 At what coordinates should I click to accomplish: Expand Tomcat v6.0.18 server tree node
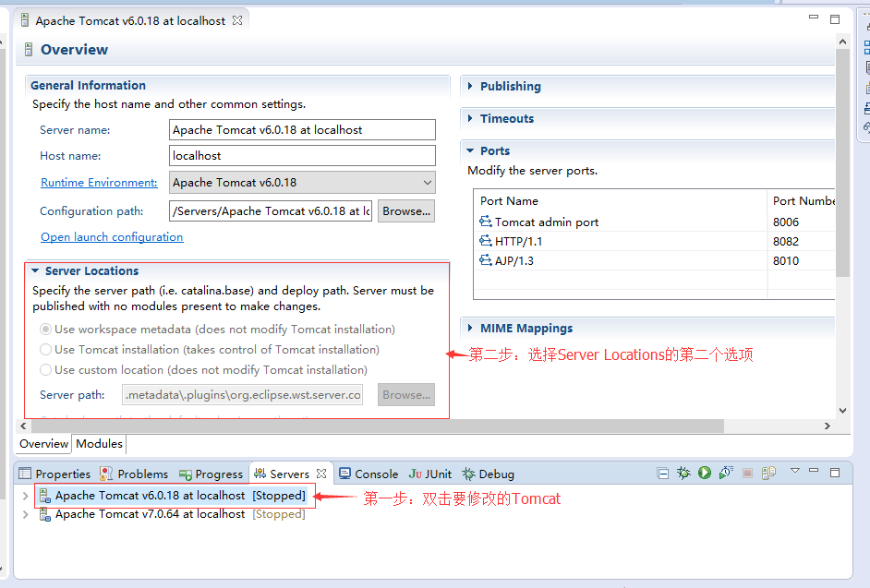coord(25,496)
